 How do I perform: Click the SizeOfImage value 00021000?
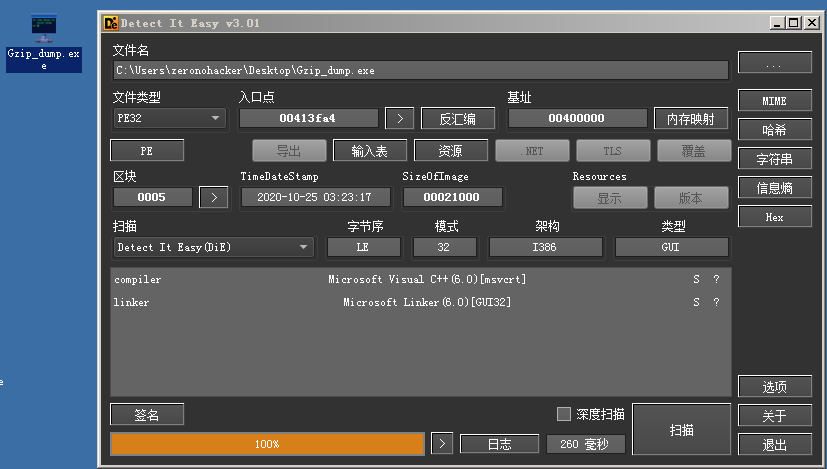453,197
